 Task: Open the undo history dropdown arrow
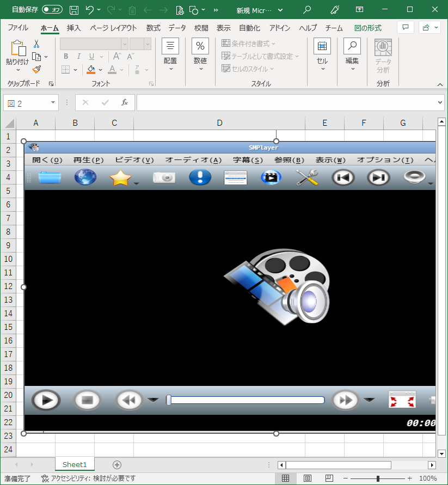99,10
